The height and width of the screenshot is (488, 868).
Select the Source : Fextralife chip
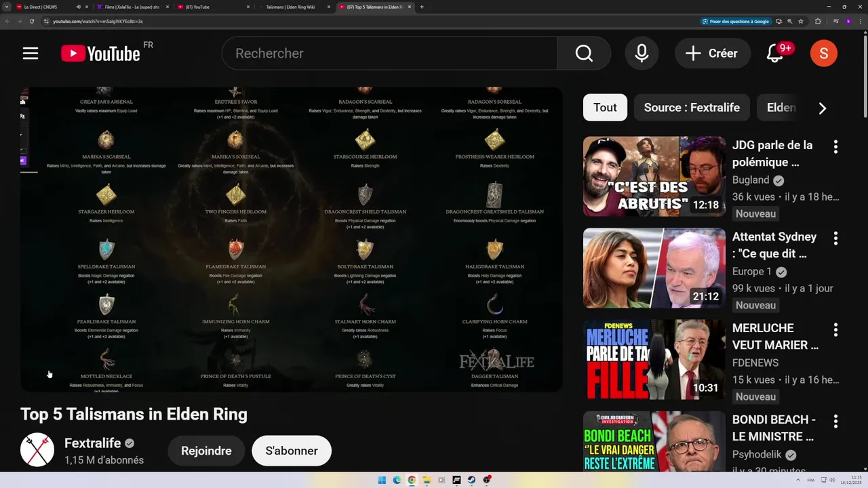[x=692, y=108]
